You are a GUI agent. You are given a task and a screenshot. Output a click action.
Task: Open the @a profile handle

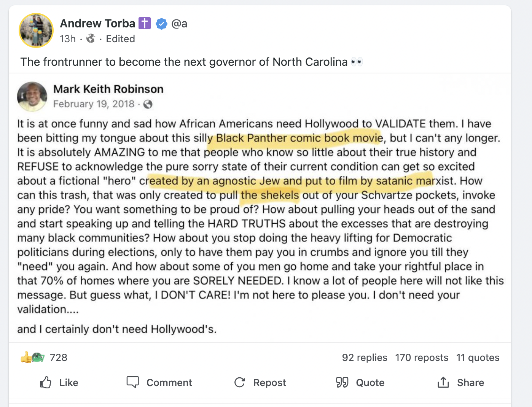[180, 23]
